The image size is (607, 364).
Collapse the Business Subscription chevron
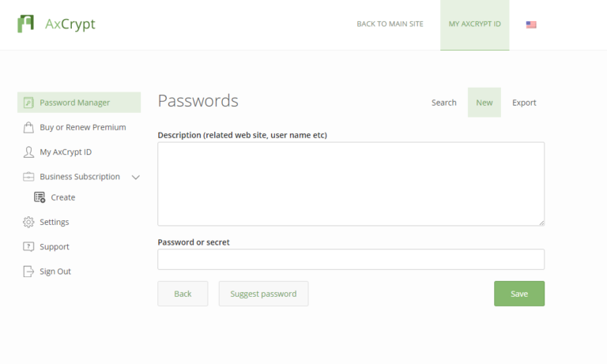[x=135, y=177]
